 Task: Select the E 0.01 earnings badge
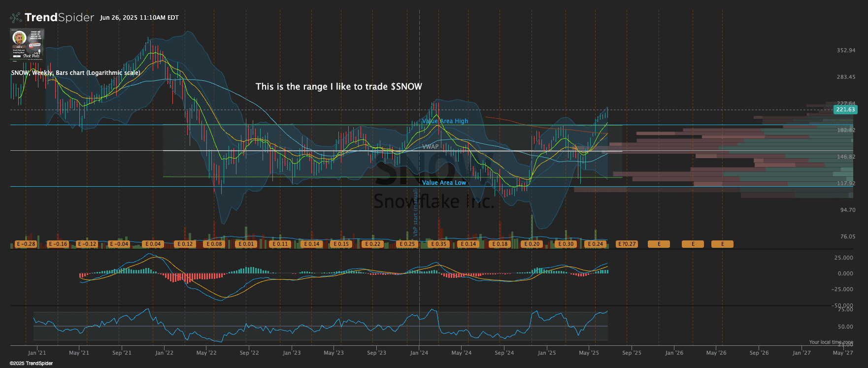click(246, 244)
